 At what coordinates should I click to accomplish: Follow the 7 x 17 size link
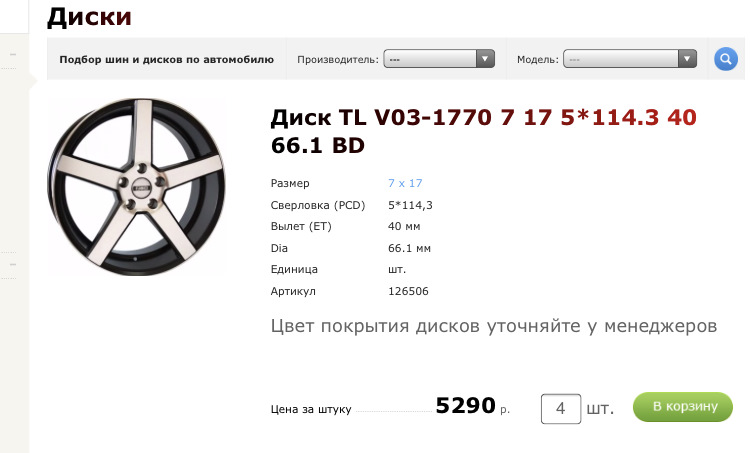click(x=405, y=183)
